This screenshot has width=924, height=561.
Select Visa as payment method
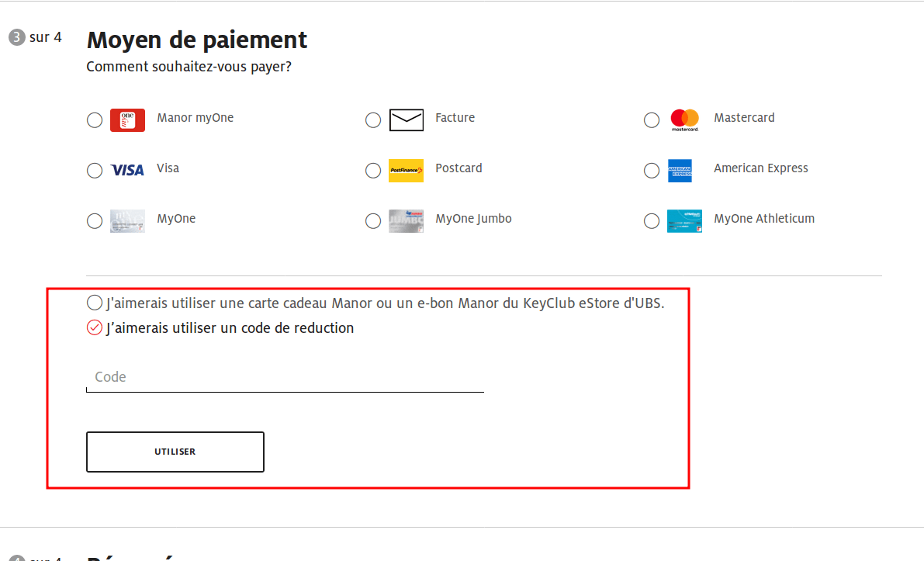pyautogui.click(x=95, y=170)
